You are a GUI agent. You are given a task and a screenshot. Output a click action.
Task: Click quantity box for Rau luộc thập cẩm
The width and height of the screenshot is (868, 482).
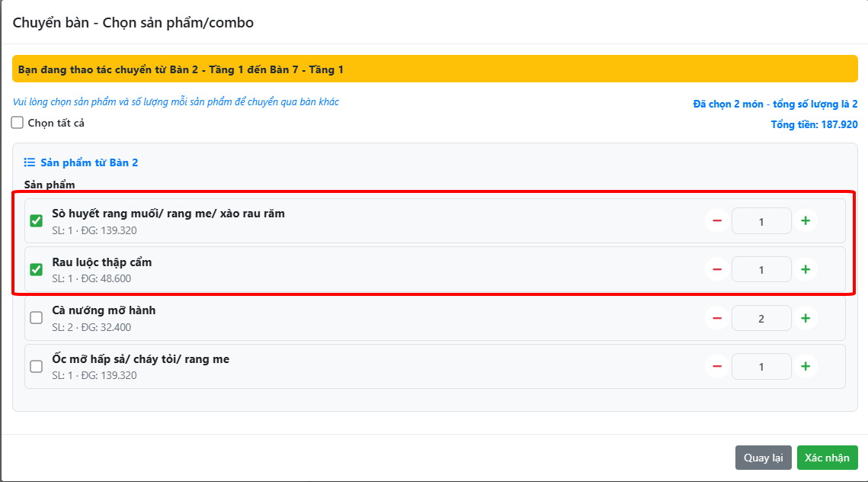pyautogui.click(x=761, y=269)
